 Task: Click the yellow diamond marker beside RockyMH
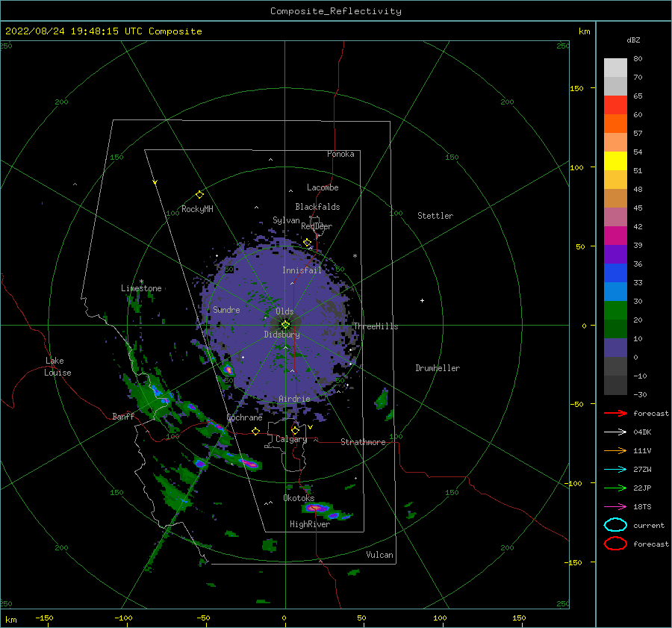tap(199, 195)
